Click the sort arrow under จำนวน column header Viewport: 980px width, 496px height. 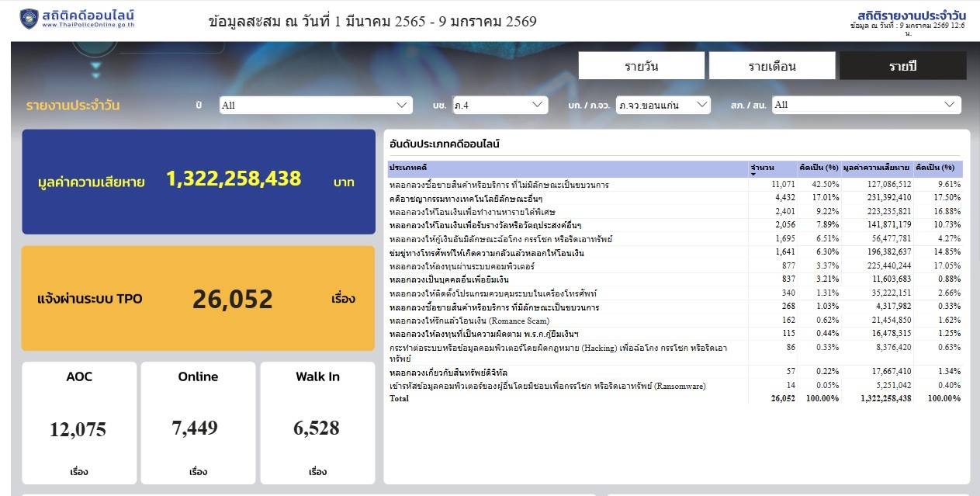[x=753, y=175]
